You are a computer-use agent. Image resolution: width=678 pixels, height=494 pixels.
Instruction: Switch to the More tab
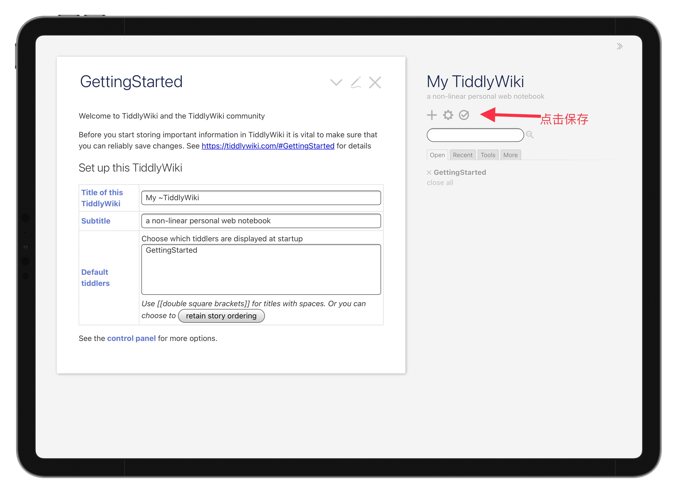(510, 155)
